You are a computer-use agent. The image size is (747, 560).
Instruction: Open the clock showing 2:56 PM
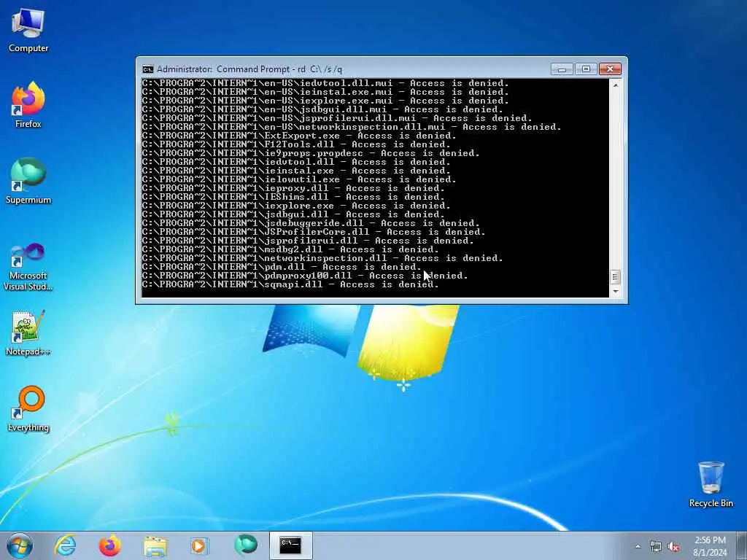coord(710,546)
